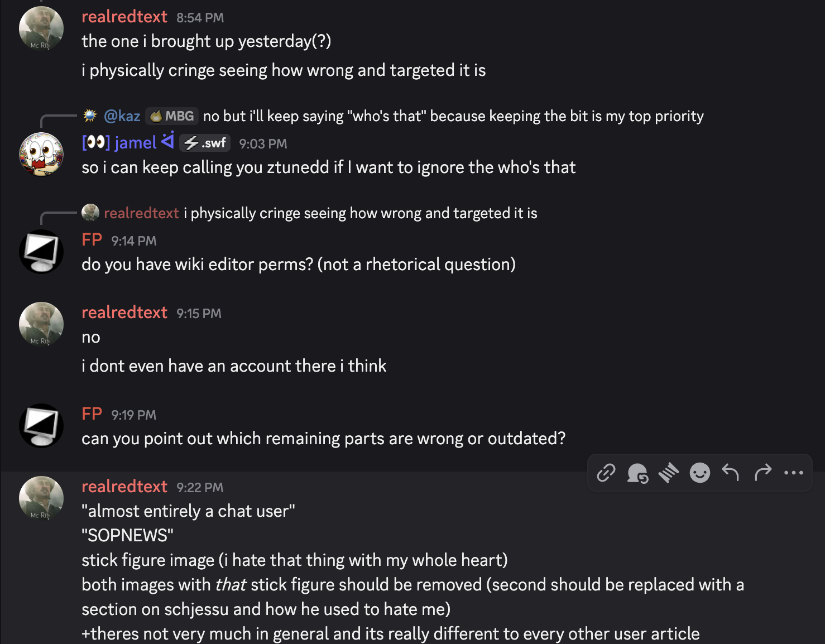Click username "[👀] jamel" in message header

(x=119, y=143)
